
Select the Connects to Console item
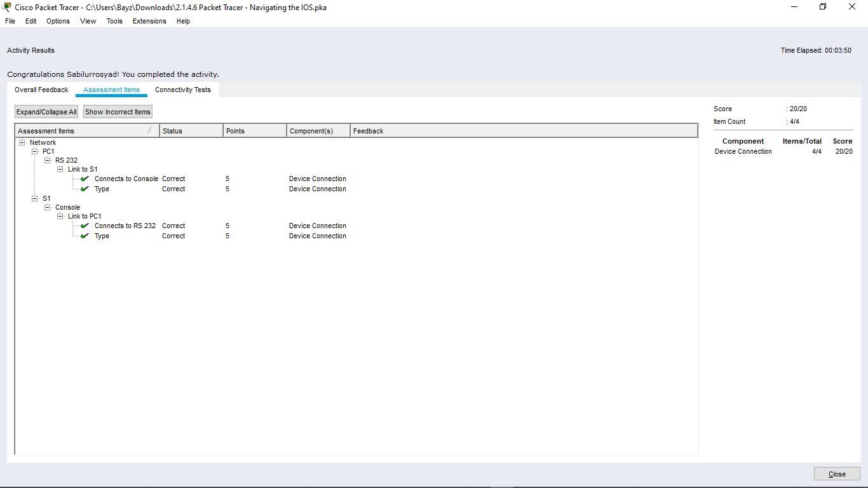point(126,179)
